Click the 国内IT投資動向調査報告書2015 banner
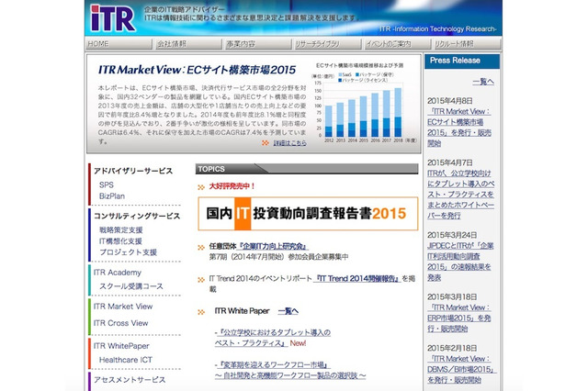The height and width of the screenshot is (391, 588). 308,214
